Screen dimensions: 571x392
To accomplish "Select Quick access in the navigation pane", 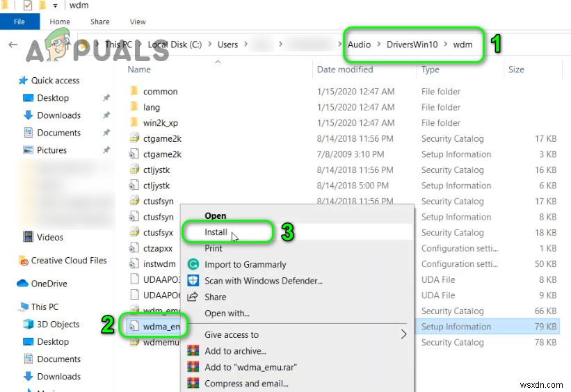I will 55,81.
